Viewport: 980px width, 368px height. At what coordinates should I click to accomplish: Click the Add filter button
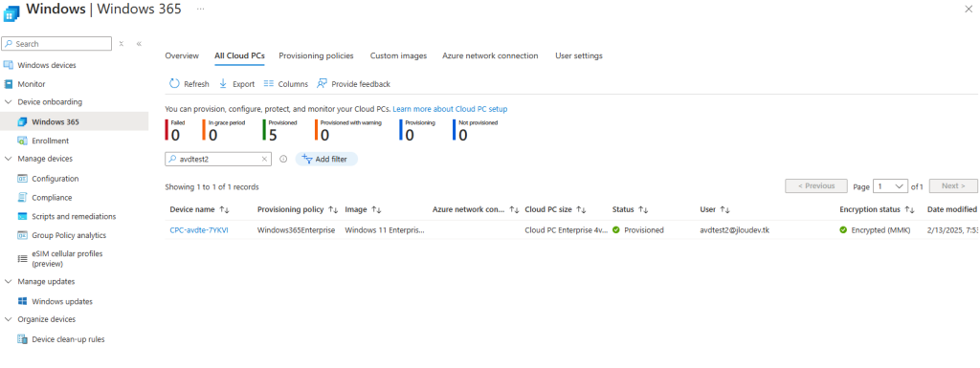[326, 159]
